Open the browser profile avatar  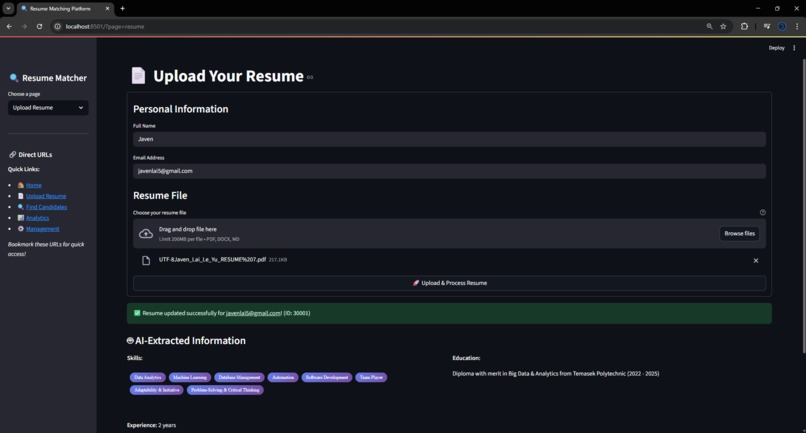782,26
